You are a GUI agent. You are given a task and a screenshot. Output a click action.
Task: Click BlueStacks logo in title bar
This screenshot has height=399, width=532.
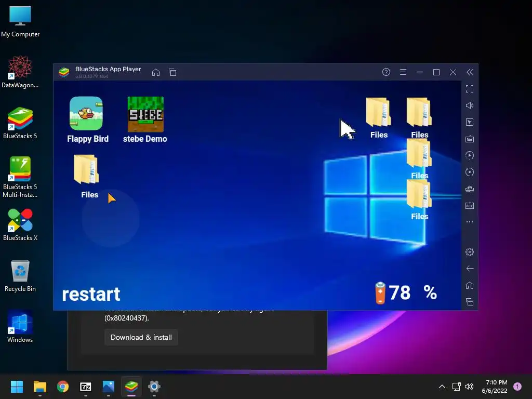point(64,72)
